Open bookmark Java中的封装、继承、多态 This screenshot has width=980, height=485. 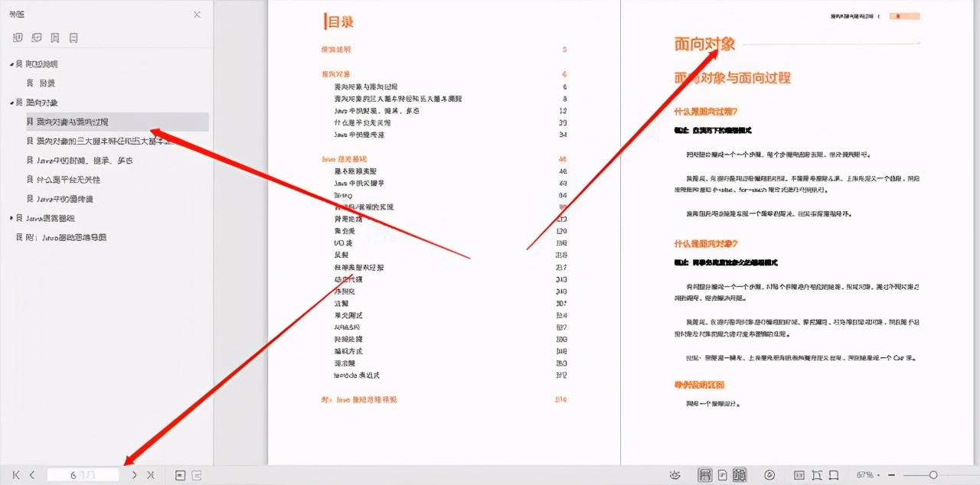pyautogui.click(x=85, y=161)
